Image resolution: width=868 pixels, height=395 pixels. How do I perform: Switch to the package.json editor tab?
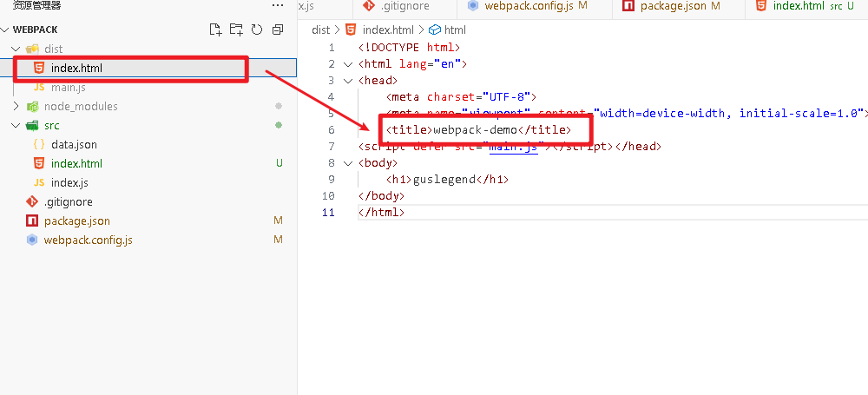click(x=679, y=6)
